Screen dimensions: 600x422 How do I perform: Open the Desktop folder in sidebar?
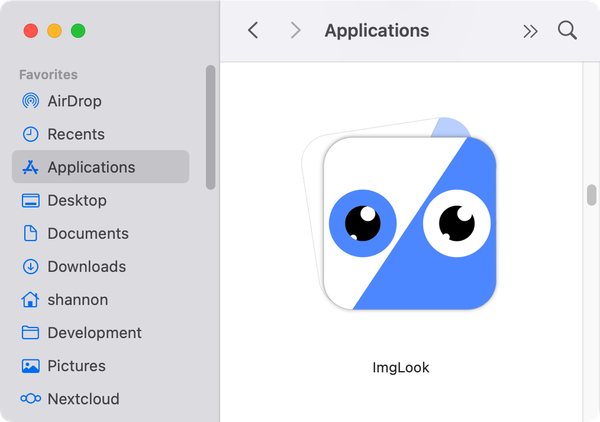(x=76, y=200)
